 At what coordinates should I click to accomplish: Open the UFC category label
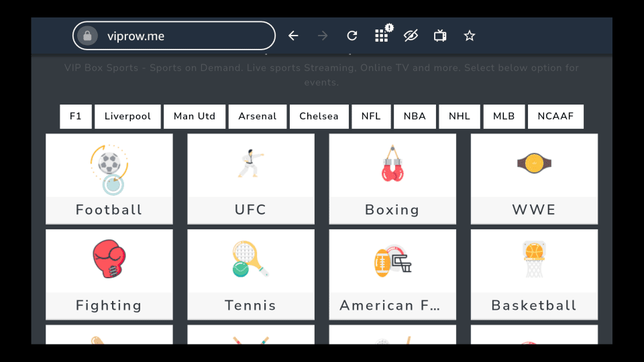coord(250,210)
